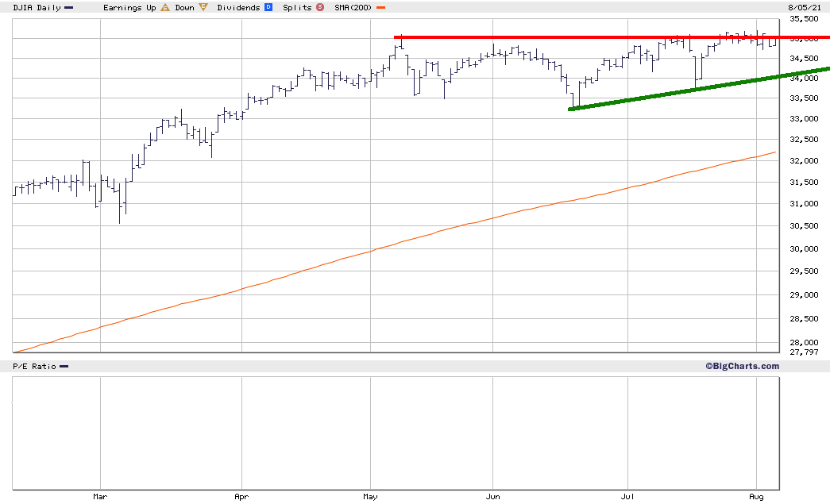Click the Down earnings legend text

pyautogui.click(x=185, y=7)
